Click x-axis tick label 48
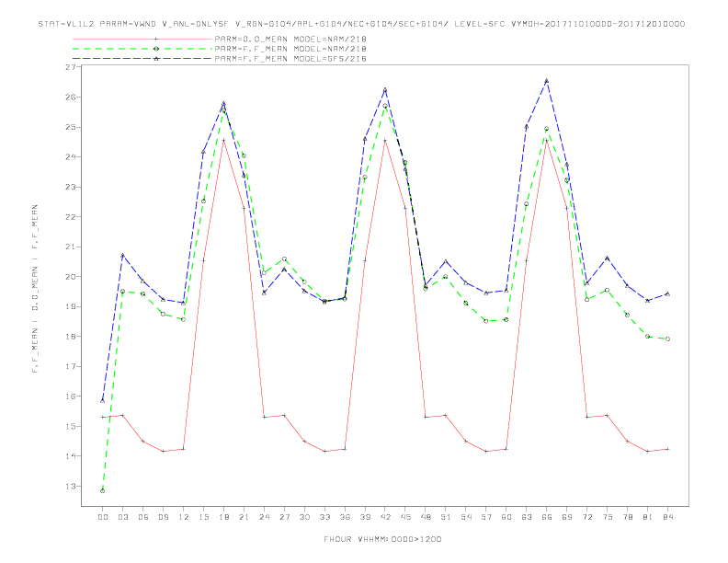This screenshot has width=728, height=563. [x=426, y=517]
